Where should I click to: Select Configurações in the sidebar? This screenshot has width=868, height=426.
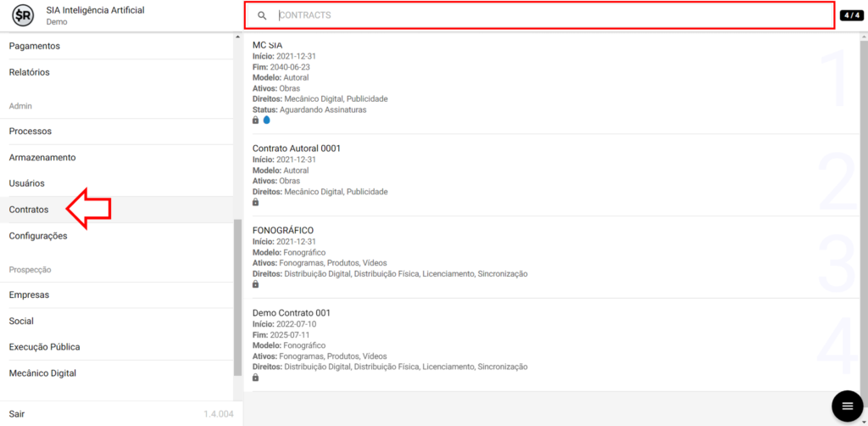38,236
